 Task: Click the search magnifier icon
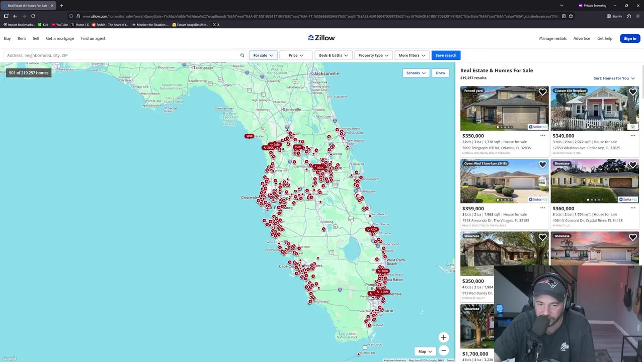(242, 55)
